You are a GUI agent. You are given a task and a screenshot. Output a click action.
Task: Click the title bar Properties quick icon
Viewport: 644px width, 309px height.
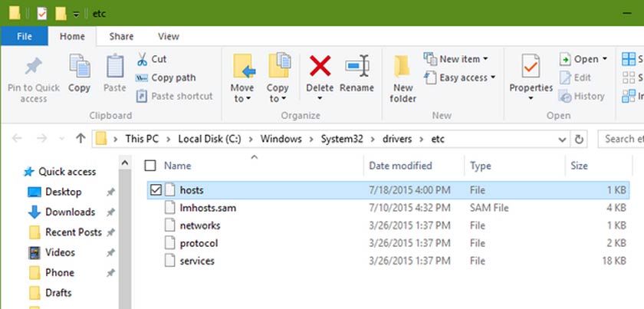(x=41, y=14)
